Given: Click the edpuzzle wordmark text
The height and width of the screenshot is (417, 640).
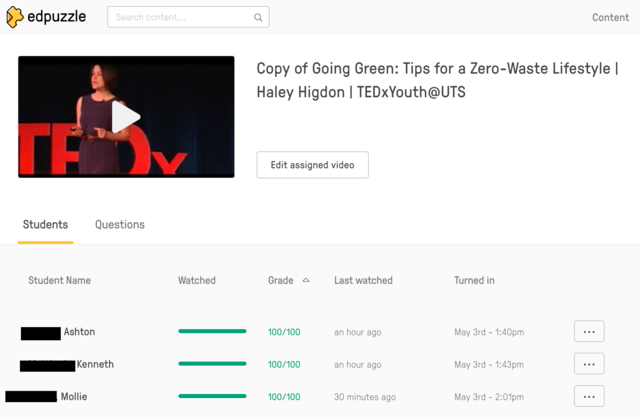Looking at the screenshot, I should pos(57,17).
